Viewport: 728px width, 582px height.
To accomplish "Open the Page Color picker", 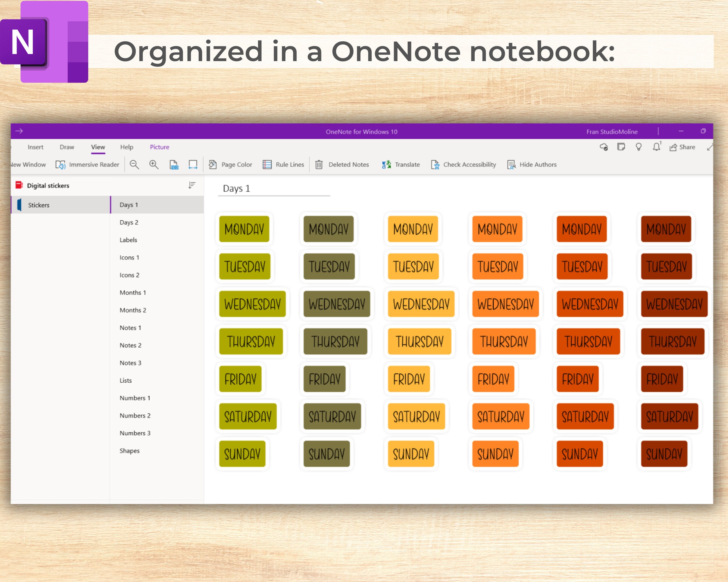I will (230, 165).
